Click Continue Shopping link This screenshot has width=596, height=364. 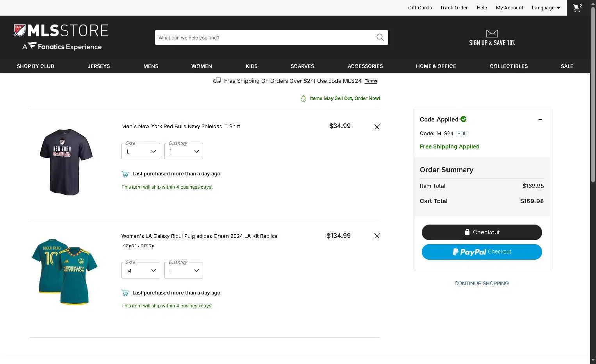pyautogui.click(x=482, y=283)
